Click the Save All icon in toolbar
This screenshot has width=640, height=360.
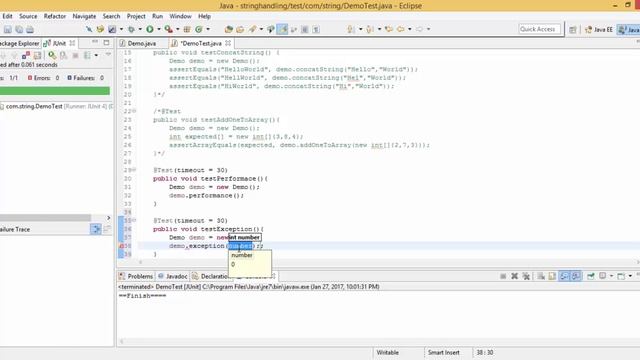(x=19, y=29)
